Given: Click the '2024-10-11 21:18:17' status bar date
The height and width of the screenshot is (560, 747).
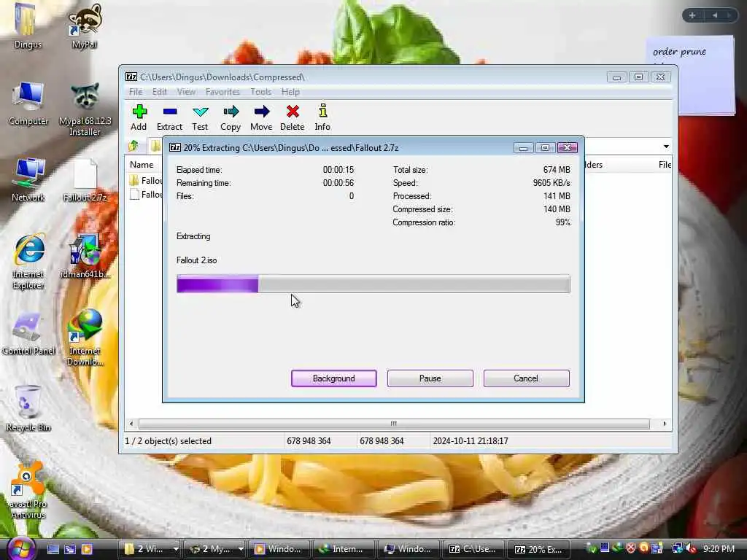Looking at the screenshot, I should [471, 441].
